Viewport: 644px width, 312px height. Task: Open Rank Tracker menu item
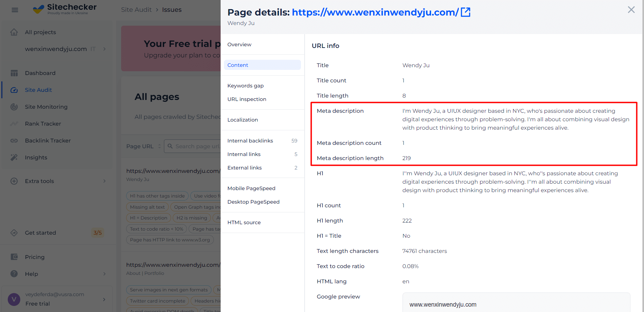(43, 124)
